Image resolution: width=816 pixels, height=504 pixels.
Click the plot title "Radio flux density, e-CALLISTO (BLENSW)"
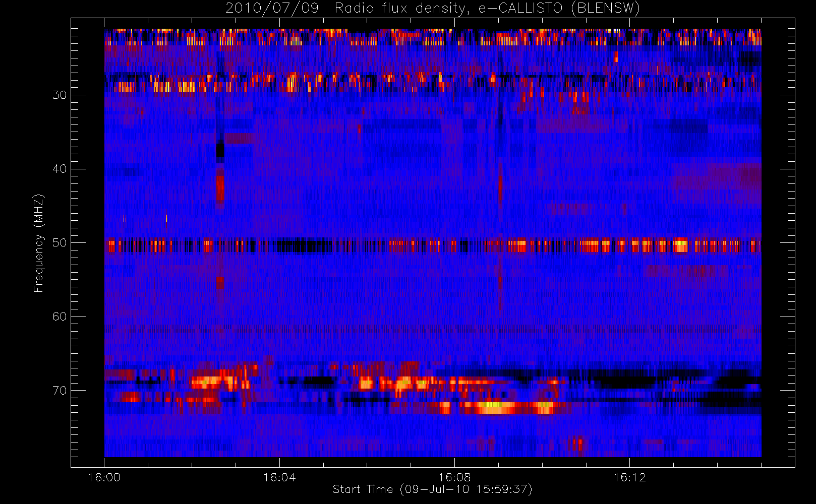tap(487, 9)
